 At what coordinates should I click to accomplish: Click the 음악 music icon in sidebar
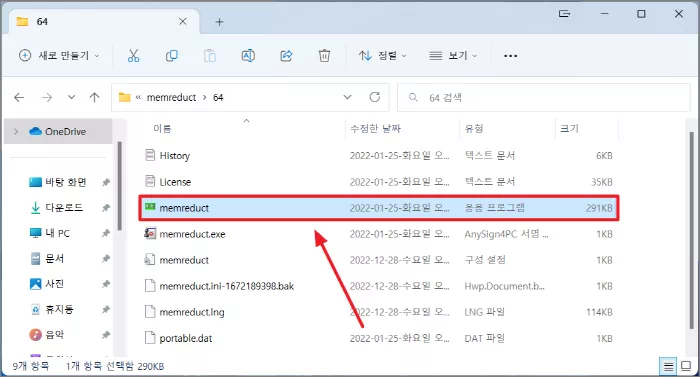pos(35,335)
